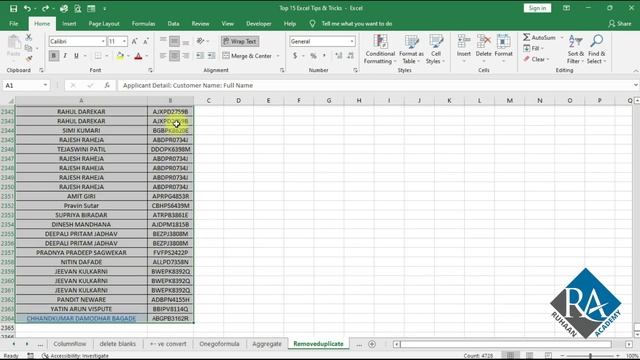Open Find & Select menu

click(x=597, y=49)
